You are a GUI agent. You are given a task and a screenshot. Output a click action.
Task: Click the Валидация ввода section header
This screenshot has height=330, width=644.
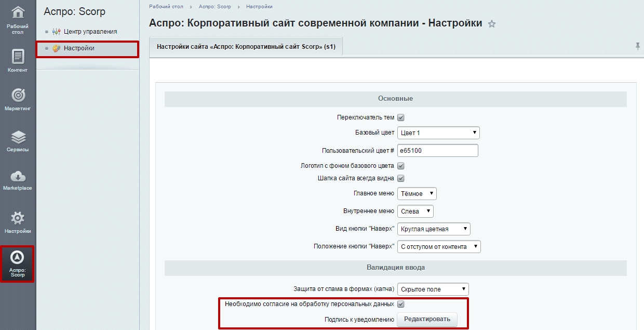(395, 268)
